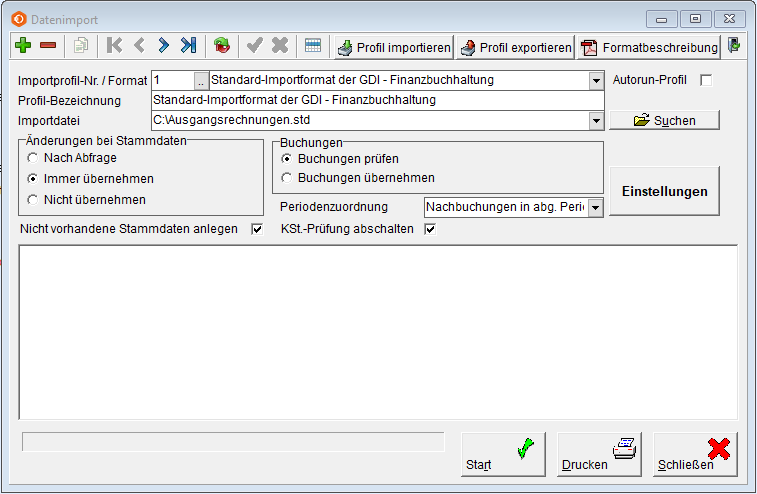757x494 pixels.
Task: Select Buchungen übernehmen radio option
Action: (288, 178)
